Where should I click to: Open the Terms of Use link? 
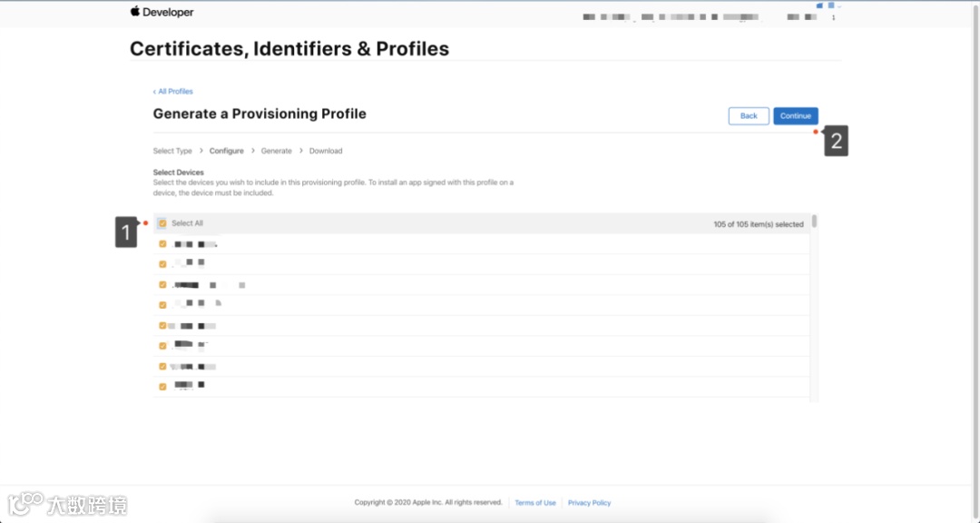[x=535, y=503]
